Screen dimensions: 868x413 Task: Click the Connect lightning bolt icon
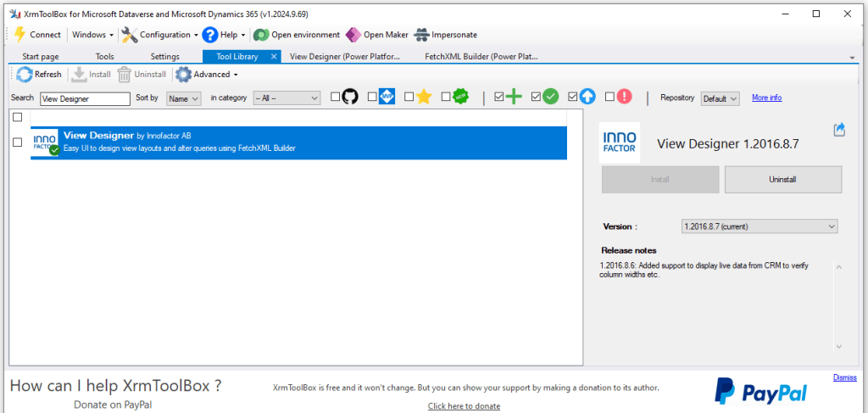coord(19,35)
